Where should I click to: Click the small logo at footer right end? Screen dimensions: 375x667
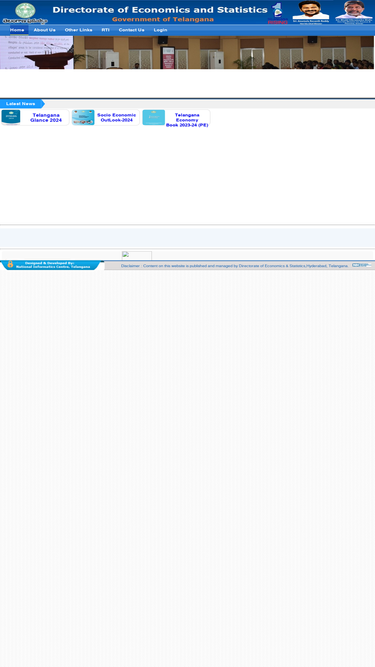(361, 265)
